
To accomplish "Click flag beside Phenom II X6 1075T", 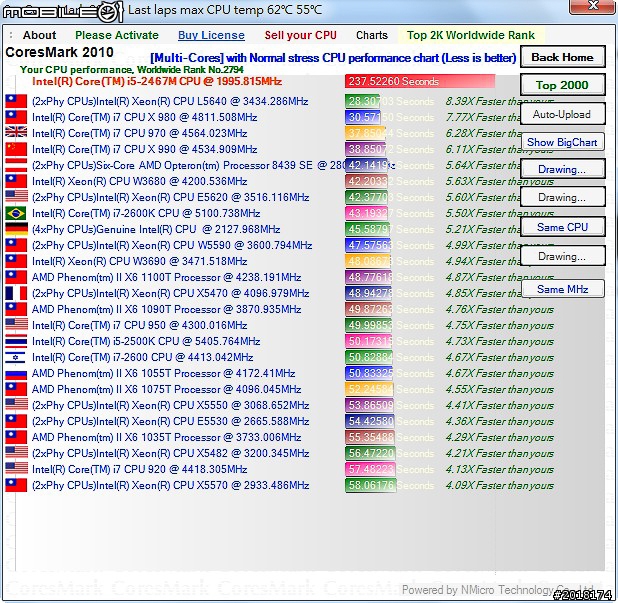I will [16, 389].
